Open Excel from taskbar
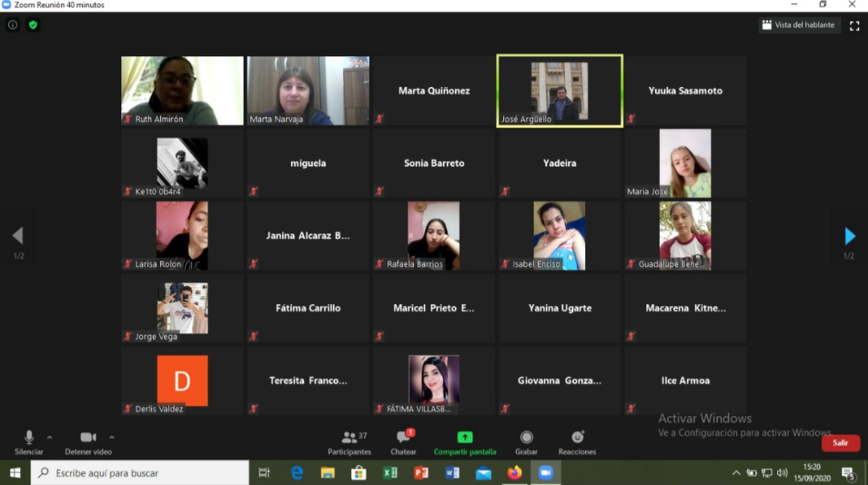Viewport: 868px width, 485px height. point(390,473)
